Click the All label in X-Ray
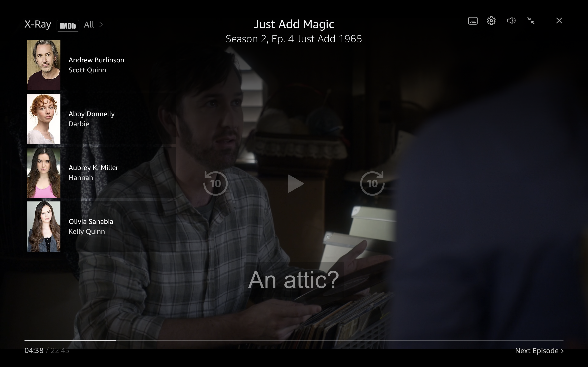The height and width of the screenshot is (367, 588). tap(89, 24)
